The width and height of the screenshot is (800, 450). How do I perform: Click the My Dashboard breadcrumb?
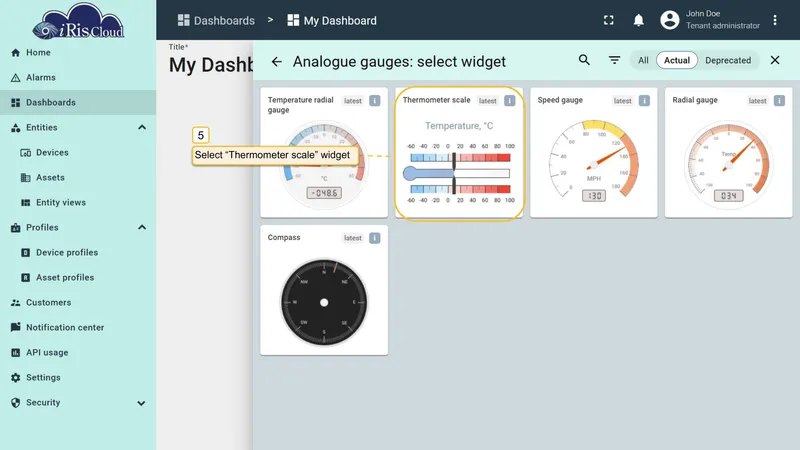332,20
